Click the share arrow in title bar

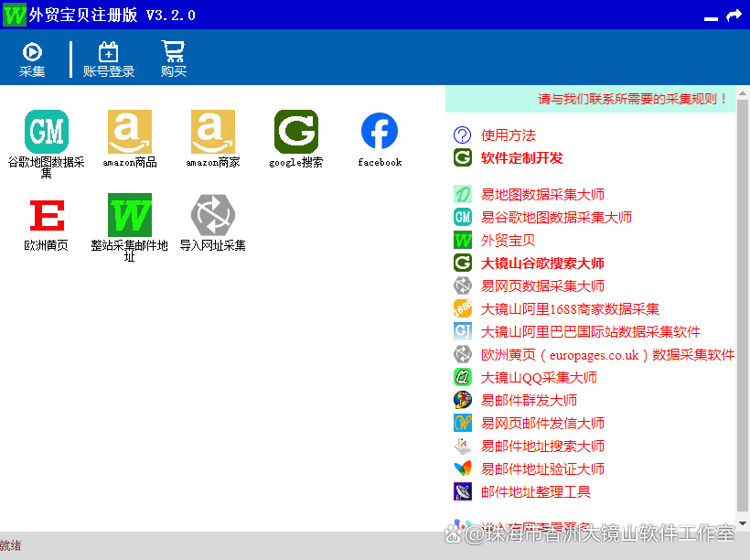(x=734, y=16)
